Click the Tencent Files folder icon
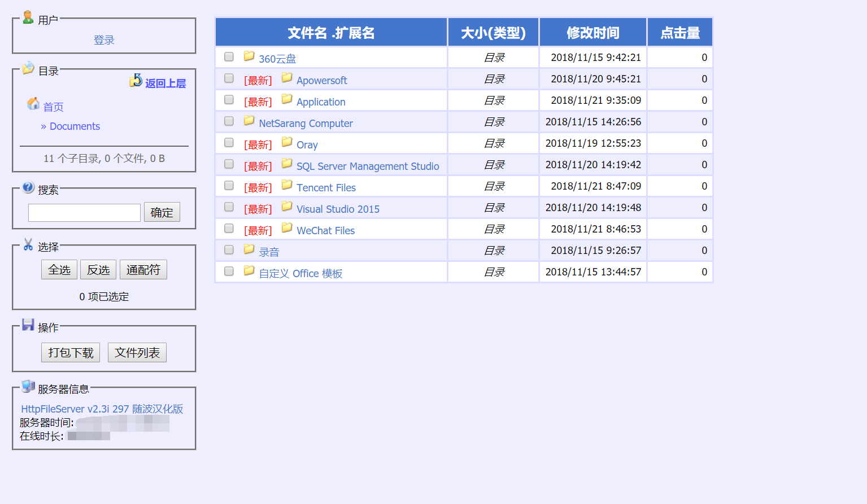Viewport: 867px width, 504px height. tap(287, 185)
